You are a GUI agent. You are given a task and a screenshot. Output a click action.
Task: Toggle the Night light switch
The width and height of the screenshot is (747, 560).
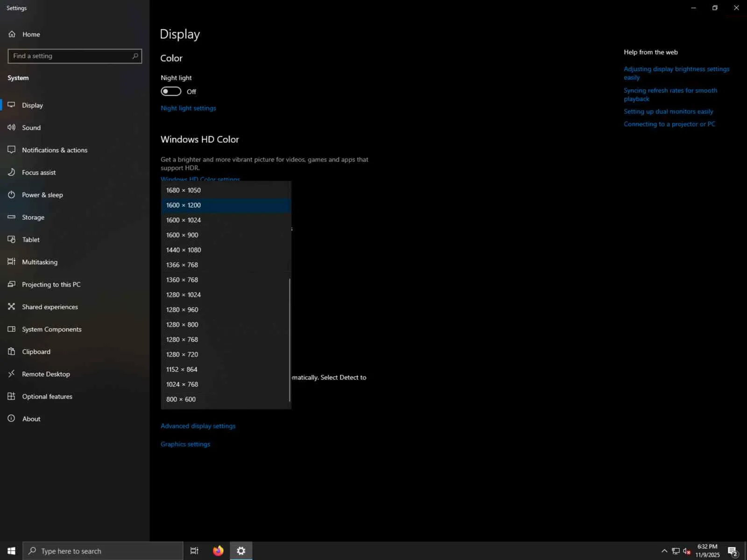(x=171, y=91)
